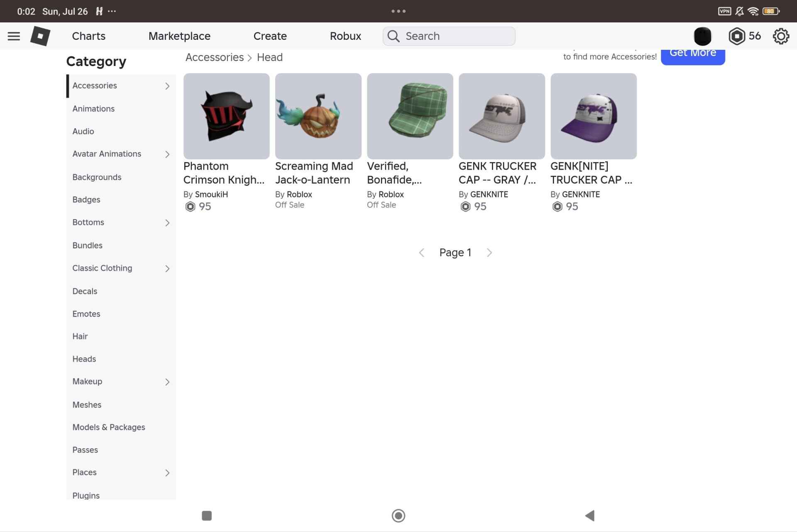The image size is (797, 532).
Task: Expand the Accessories category chevron
Action: [x=167, y=86]
